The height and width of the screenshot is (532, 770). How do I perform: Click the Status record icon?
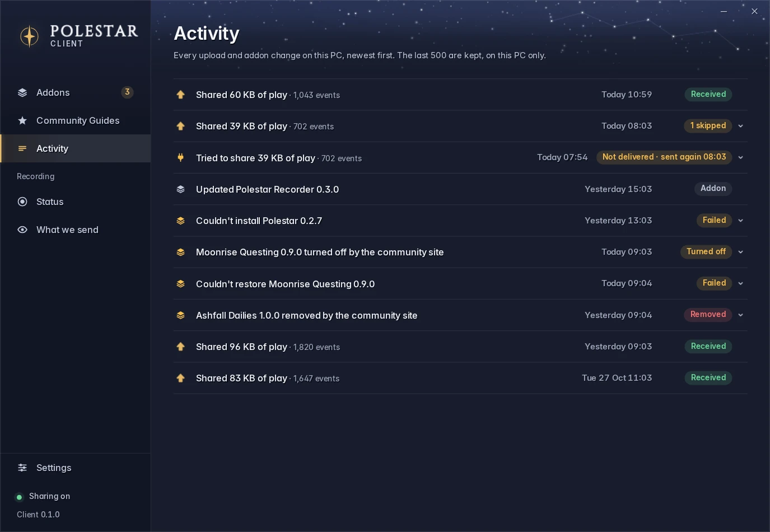point(22,202)
